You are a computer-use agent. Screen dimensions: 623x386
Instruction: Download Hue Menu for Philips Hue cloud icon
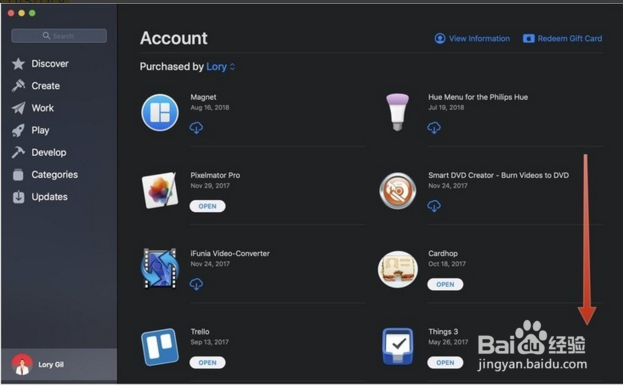click(x=434, y=128)
